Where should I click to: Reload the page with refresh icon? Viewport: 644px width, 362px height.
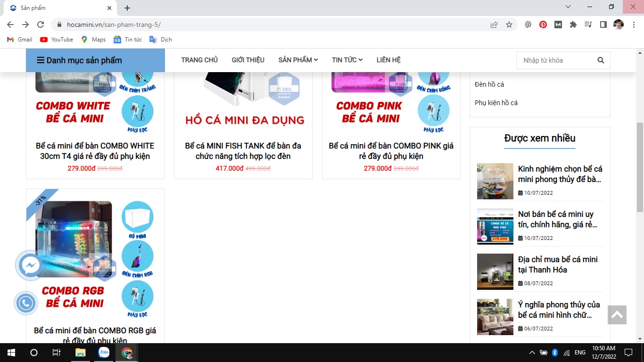pyautogui.click(x=41, y=25)
